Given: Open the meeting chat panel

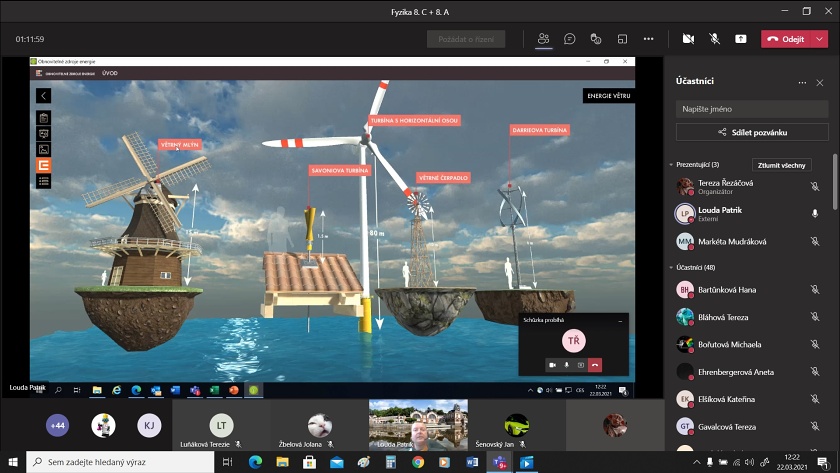Looking at the screenshot, I should tap(569, 39).
